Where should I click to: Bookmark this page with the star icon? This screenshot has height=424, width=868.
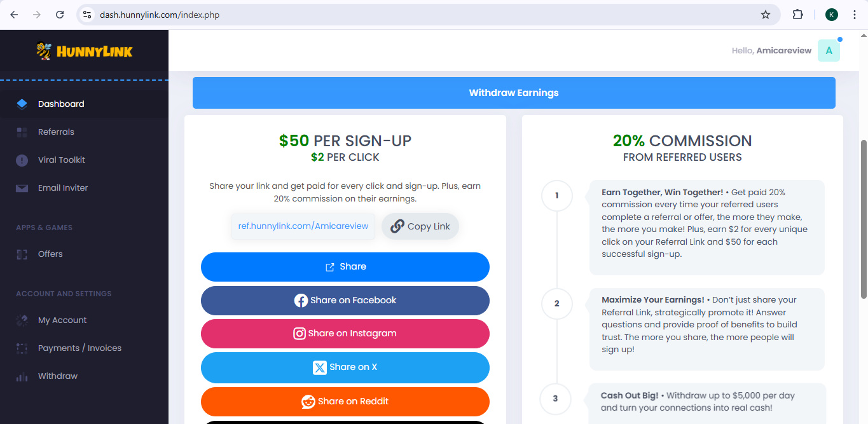click(766, 15)
